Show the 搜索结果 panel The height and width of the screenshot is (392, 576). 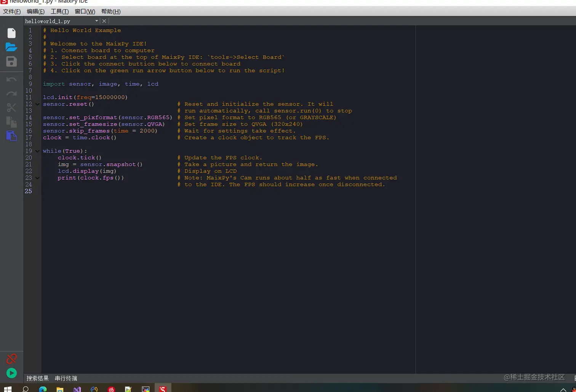[38, 378]
